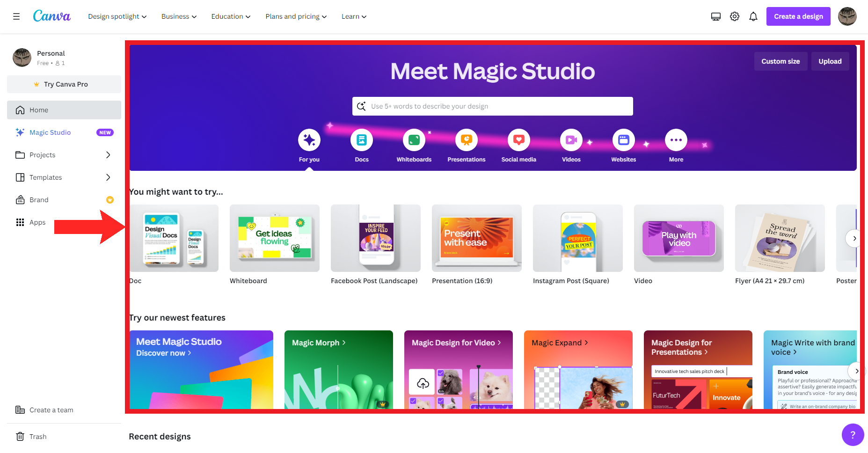Select the For you category icon
This screenshot has height=453, width=868.
(x=309, y=139)
